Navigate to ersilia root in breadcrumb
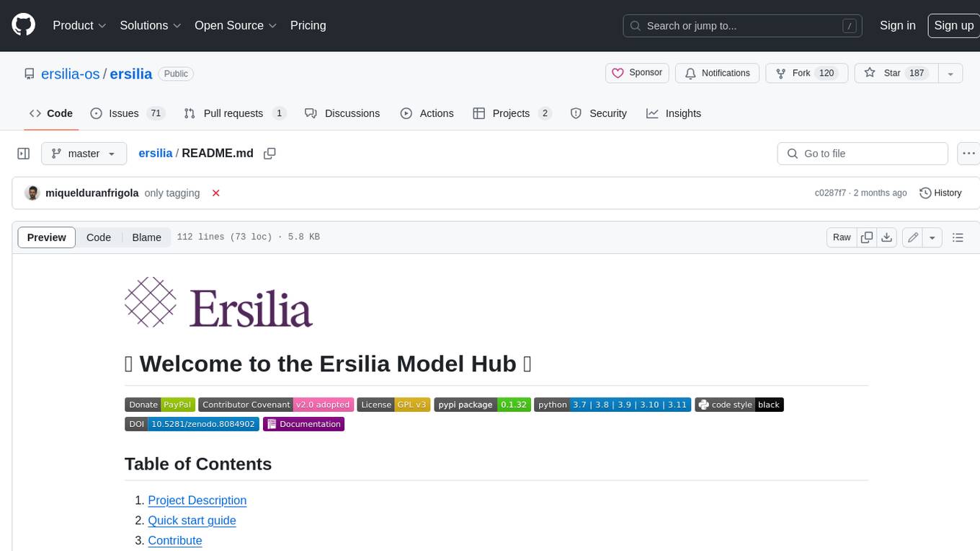 [156, 154]
